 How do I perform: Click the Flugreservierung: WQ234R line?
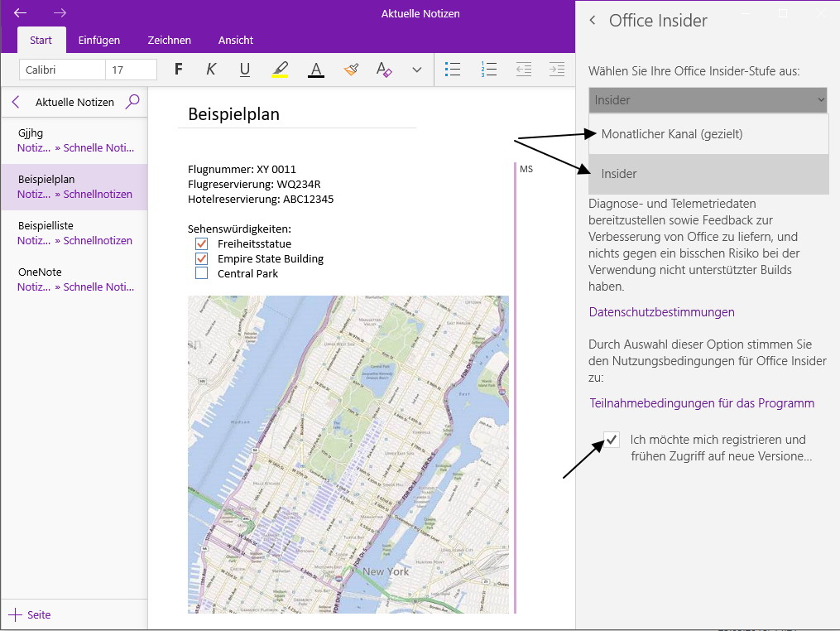(254, 185)
